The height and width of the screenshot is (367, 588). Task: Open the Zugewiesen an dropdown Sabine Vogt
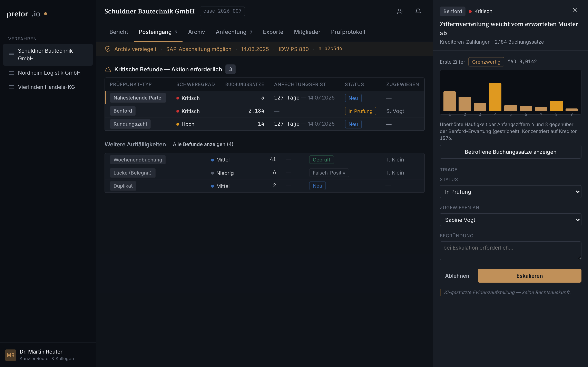510,220
